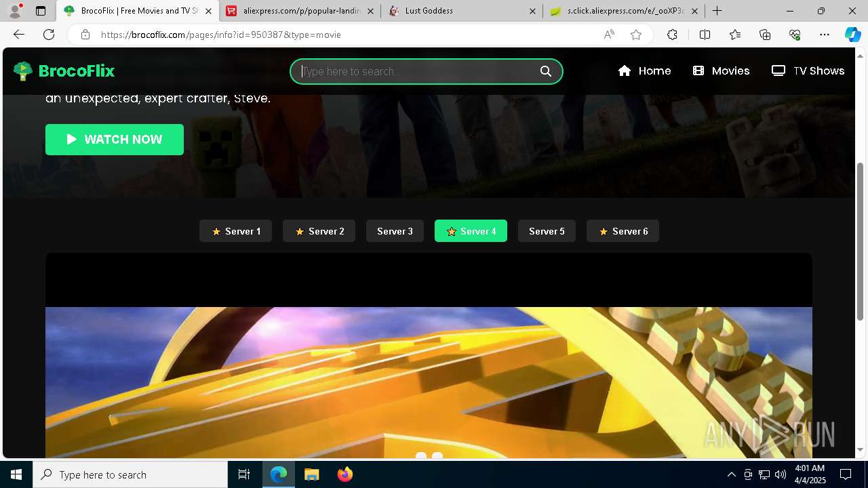Click the scrollbar up arrow
The height and width of the screenshot is (488, 868).
click(x=861, y=55)
